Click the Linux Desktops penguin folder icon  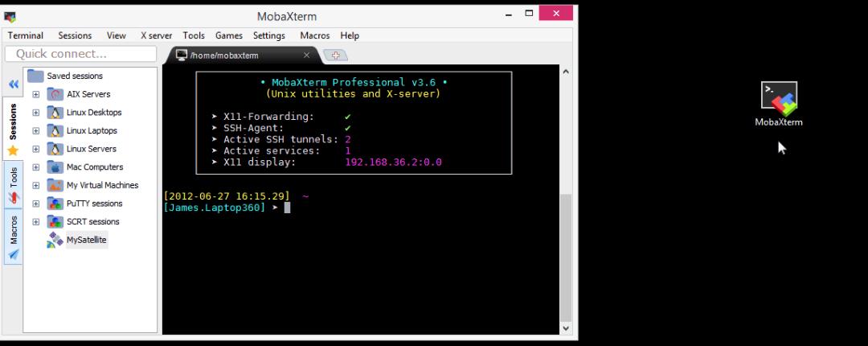point(55,113)
